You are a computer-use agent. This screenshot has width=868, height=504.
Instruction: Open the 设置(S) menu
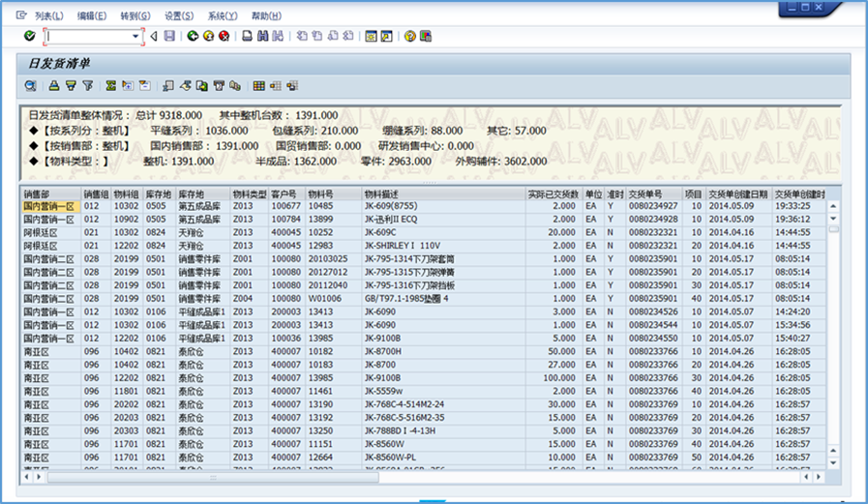[x=178, y=16]
